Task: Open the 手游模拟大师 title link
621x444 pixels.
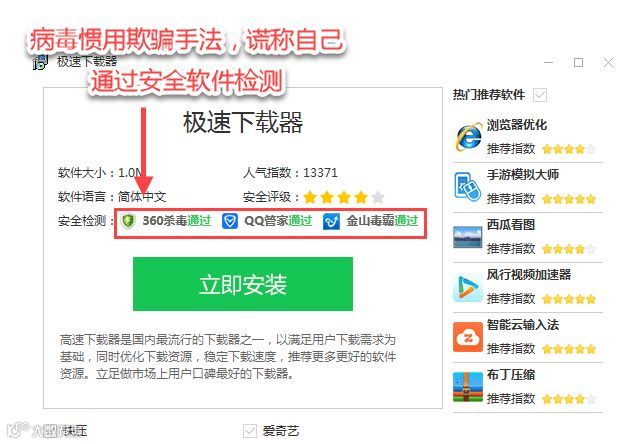Action: click(x=522, y=174)
